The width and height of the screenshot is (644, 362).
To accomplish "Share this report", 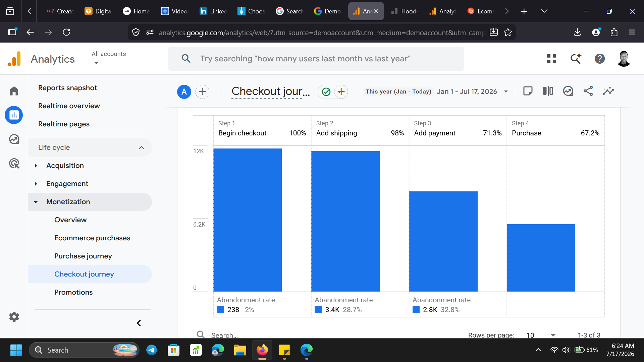I will pos(588,91).
